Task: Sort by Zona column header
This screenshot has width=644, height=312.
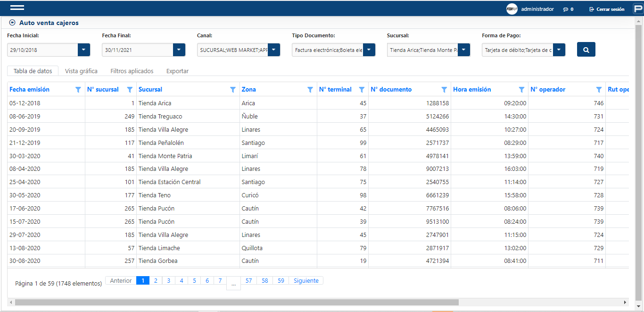Action: coord(249,89)
